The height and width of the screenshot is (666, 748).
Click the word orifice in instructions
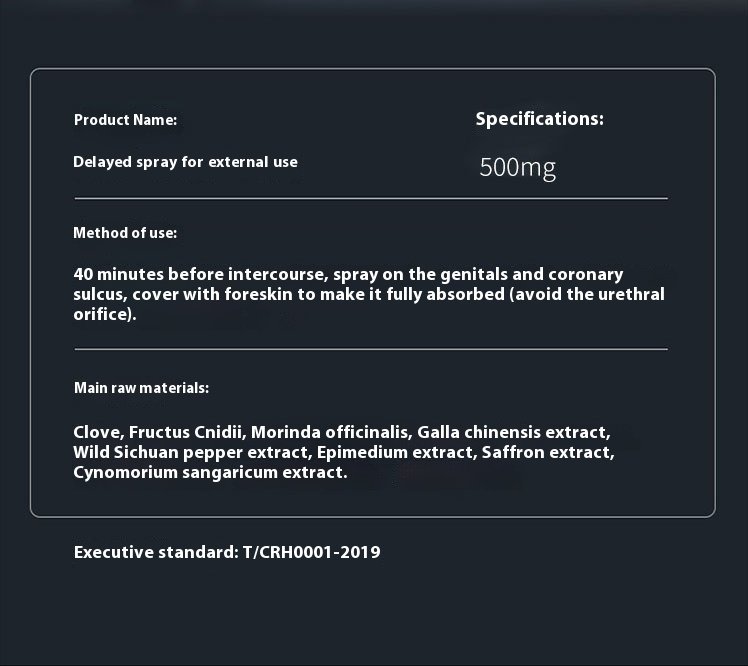coord(102,314)
